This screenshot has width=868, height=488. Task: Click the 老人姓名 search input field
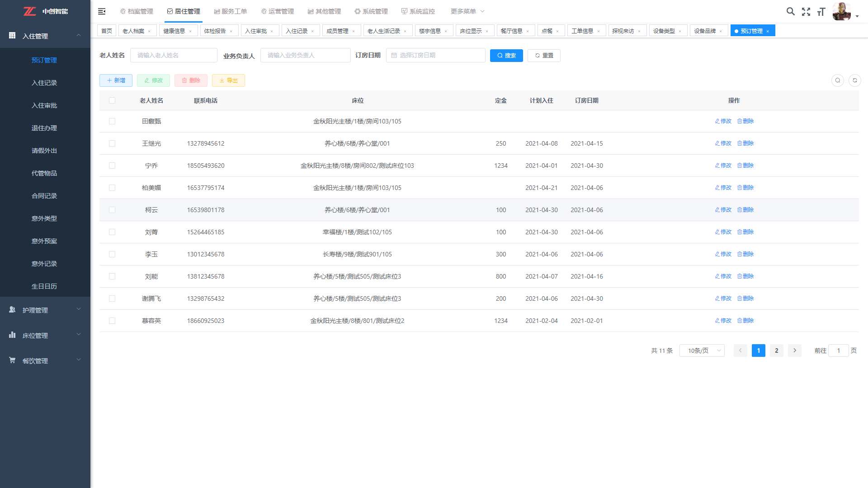pyautogui.click(x=174, y=55)
